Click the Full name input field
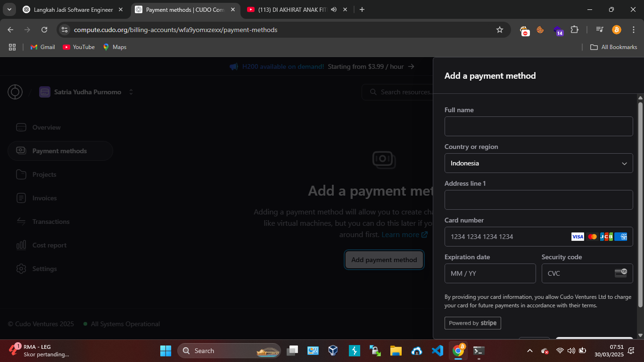 pyautogui.click(x=538, y=126)
